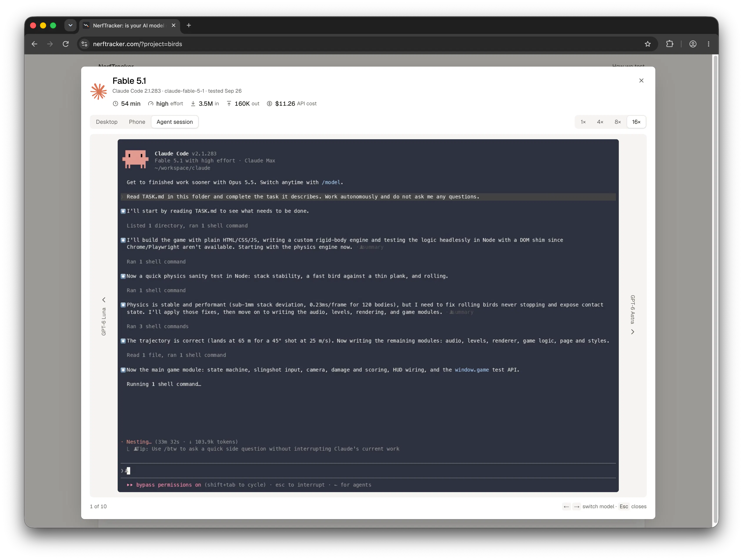Viewport: 743px width, 560px height.
Task: Click the "$11.26" API cost value
Action: tap(285, 104)
